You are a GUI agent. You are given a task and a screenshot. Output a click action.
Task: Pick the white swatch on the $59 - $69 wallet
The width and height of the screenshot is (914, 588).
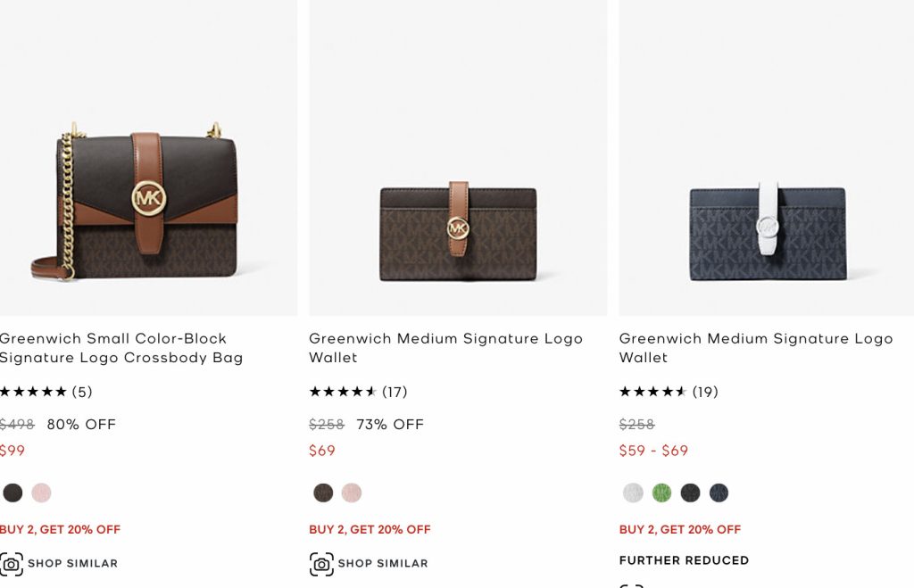pyautogui.click(x=633, y=493)
